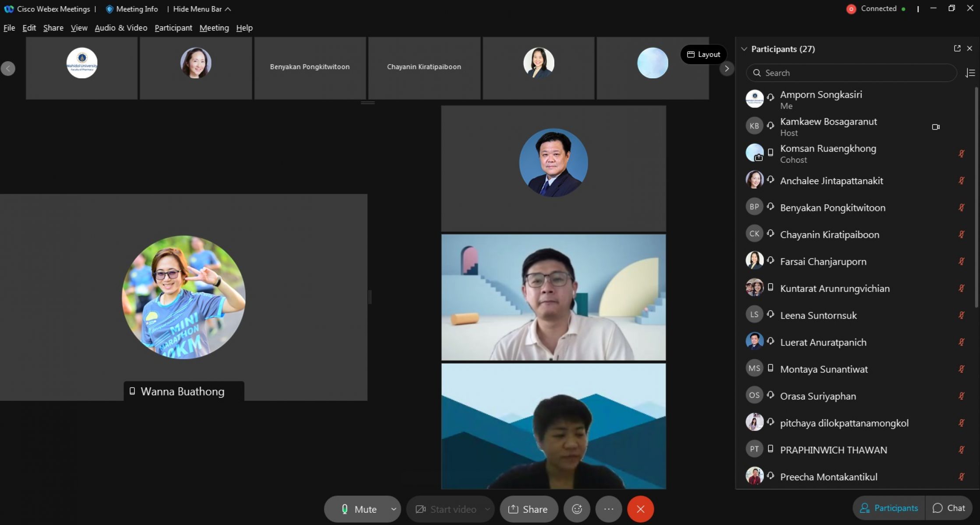The height and width of the screenshot is (525, 980).
Task: Click the muted mic icon for Luerat Anuratpanich
Action: [961, 342]
